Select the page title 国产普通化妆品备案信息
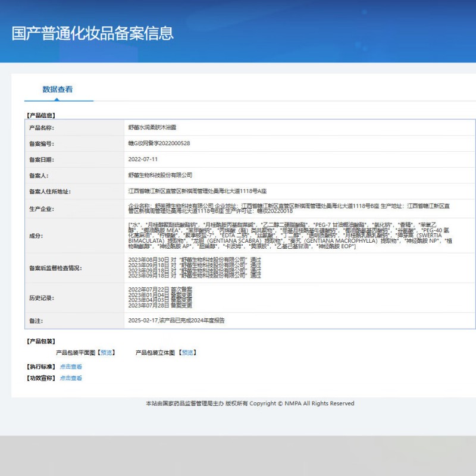The image size is (476, 476). click(x=92, y=33)
